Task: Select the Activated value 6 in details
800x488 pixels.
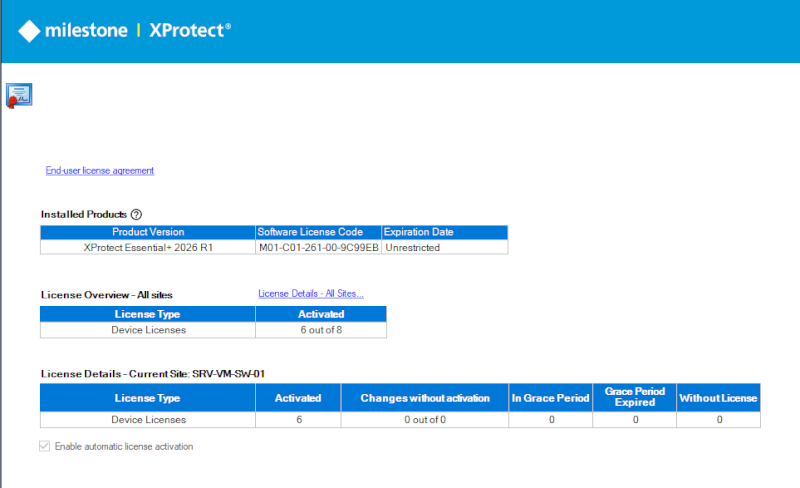Action: [x=298, y=420]
